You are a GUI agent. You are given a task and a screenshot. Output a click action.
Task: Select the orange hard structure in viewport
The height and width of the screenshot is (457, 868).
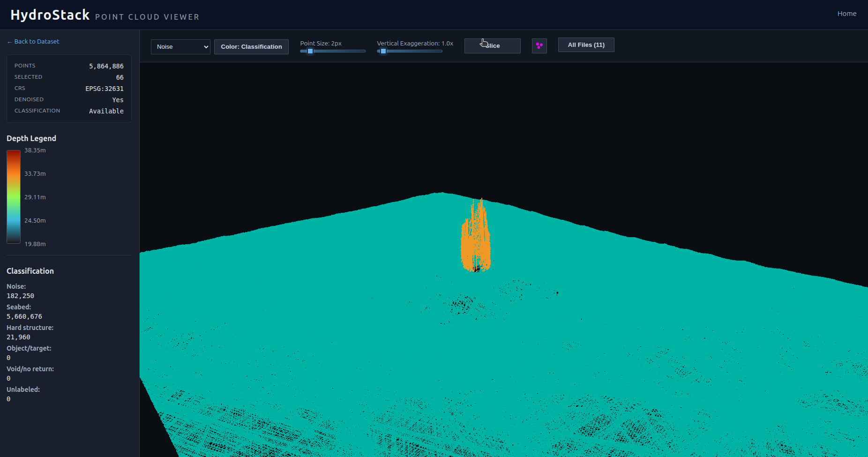click(475, 239)
